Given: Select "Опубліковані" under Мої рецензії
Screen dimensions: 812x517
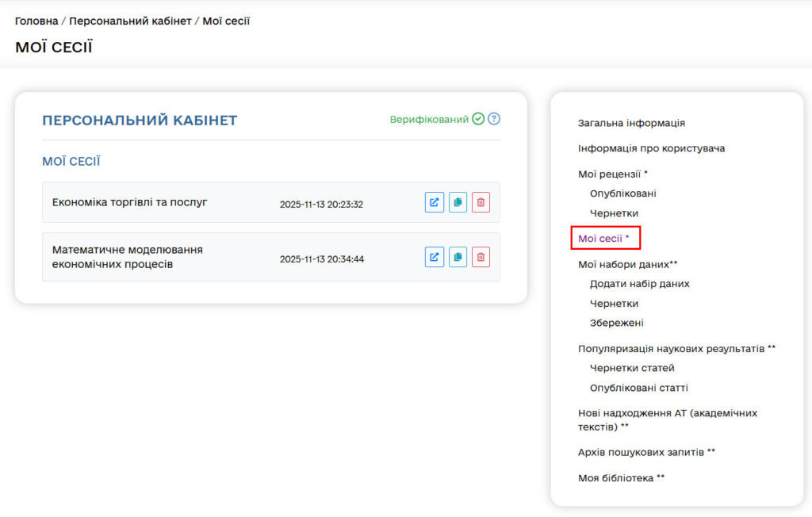Looking at the screenshot, I should coord(622,193).
